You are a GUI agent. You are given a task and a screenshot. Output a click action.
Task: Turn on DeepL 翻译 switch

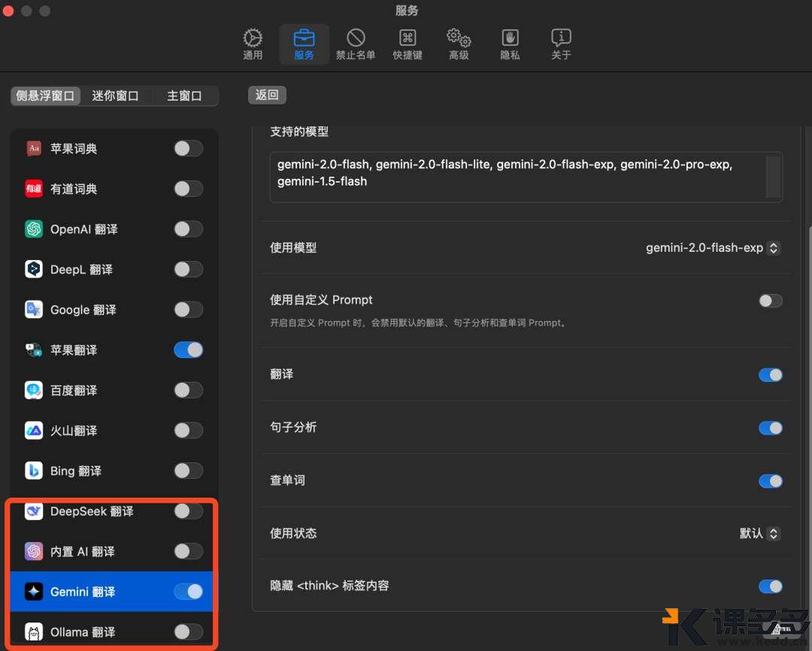coord(189,269)
